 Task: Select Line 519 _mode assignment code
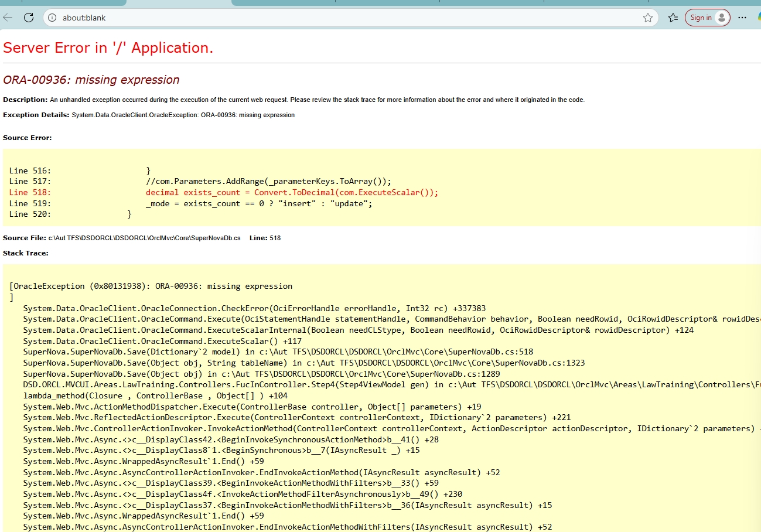(191, 203)
